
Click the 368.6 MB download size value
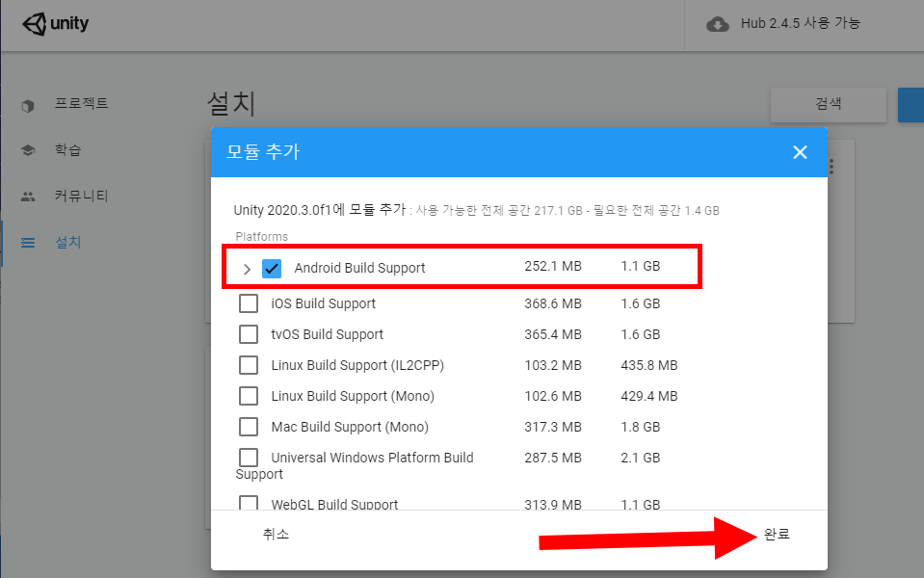coord(553,303)
